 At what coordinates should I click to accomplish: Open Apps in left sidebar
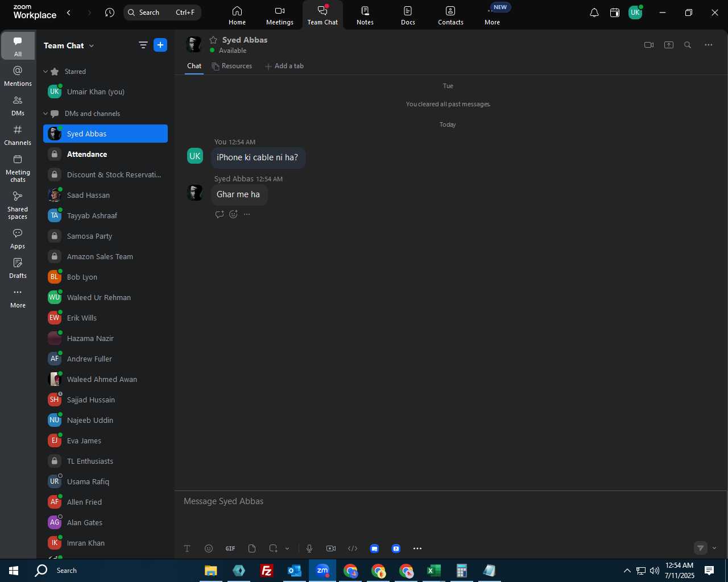tap(18, 239)
